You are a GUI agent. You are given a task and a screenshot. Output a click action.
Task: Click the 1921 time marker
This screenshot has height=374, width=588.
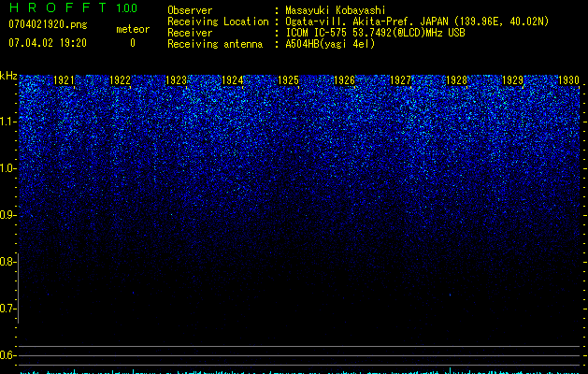[x=64, y=80]
